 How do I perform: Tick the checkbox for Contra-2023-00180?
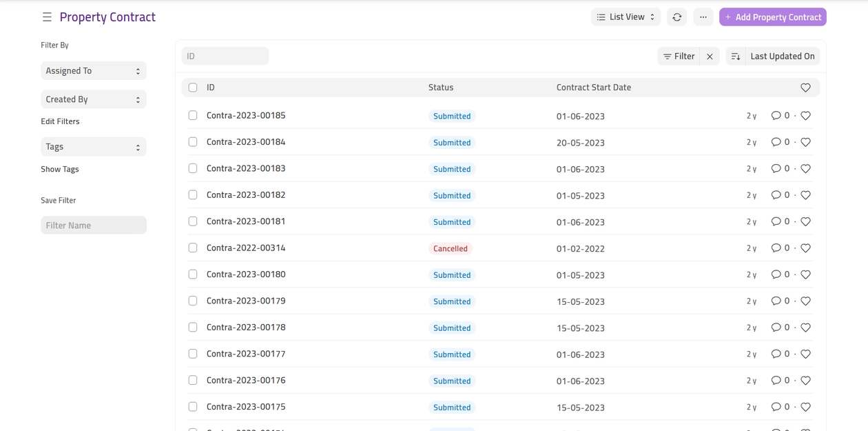pos(193,274)
